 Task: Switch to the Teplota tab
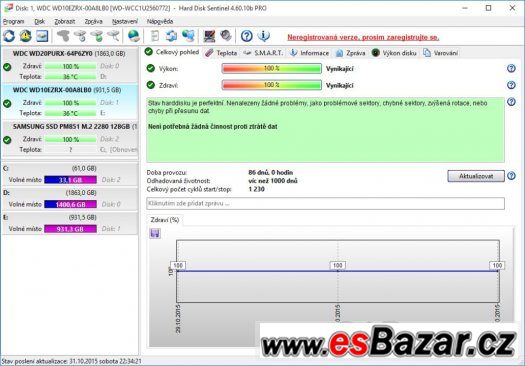[221, 53]
